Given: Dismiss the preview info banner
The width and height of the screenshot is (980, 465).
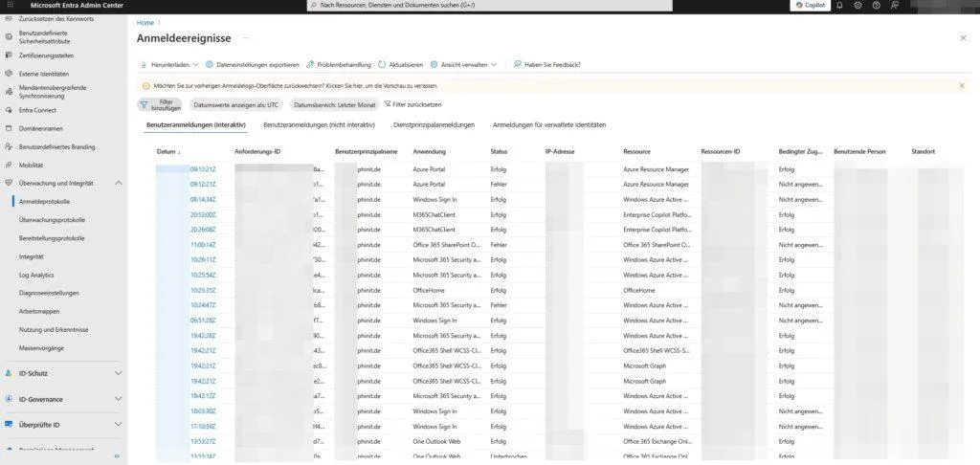Looking at the screenshot, I should coord(962,85).
